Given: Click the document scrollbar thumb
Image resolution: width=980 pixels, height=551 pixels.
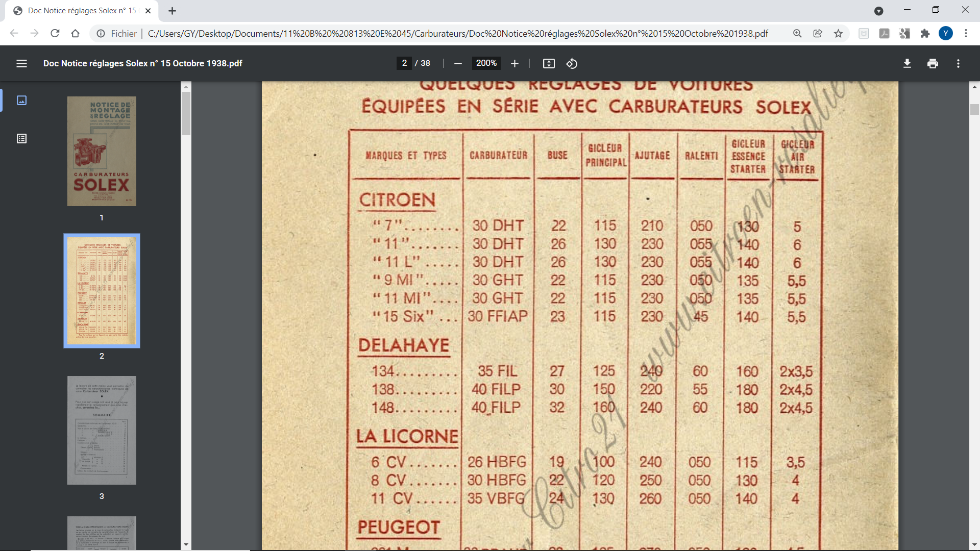Looking at the screenshot, I should 974,109.
